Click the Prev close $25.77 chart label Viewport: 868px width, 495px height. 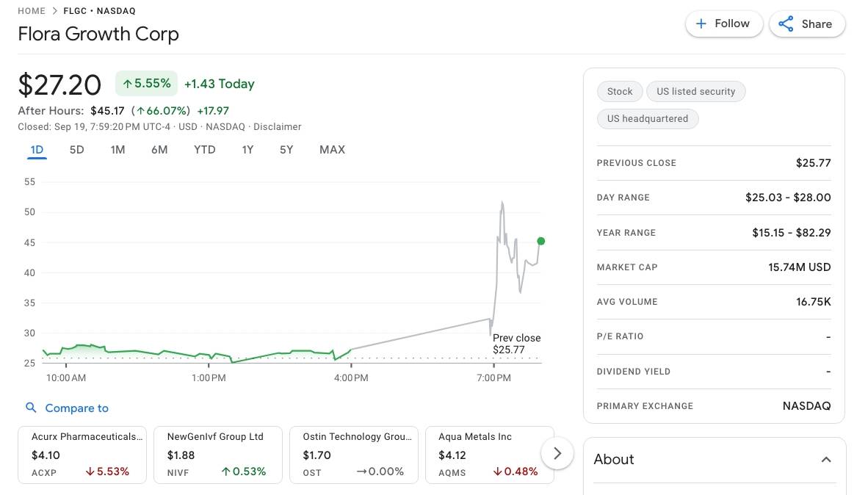click(516, 343)
